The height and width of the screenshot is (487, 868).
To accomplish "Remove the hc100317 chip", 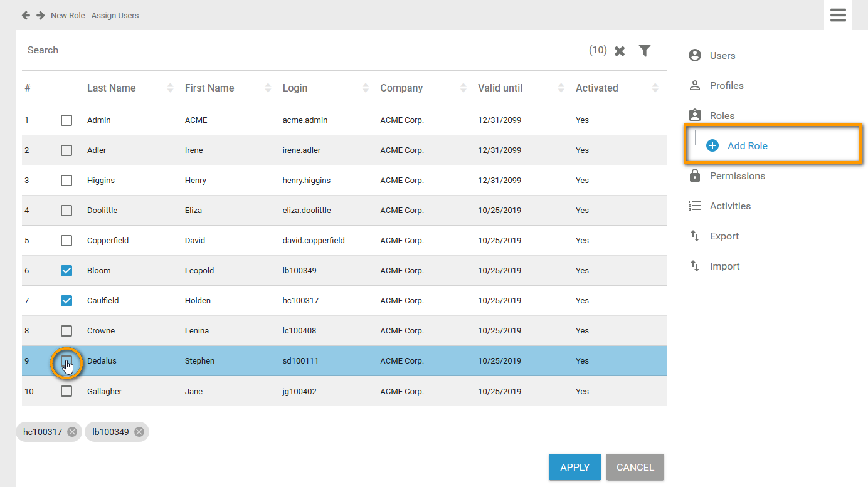I will (72, 432).
